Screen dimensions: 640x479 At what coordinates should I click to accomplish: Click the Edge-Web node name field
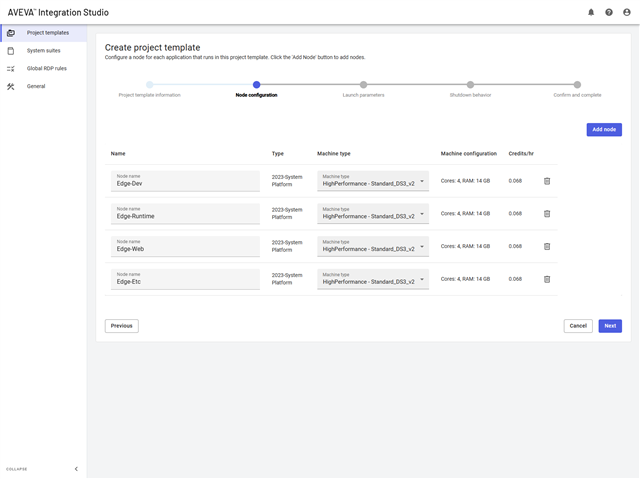coord(185,246)
